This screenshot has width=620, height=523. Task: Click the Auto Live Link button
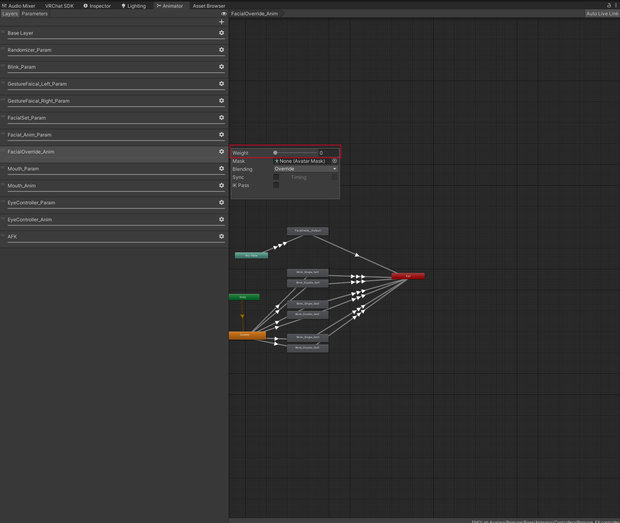pos(602,13)
